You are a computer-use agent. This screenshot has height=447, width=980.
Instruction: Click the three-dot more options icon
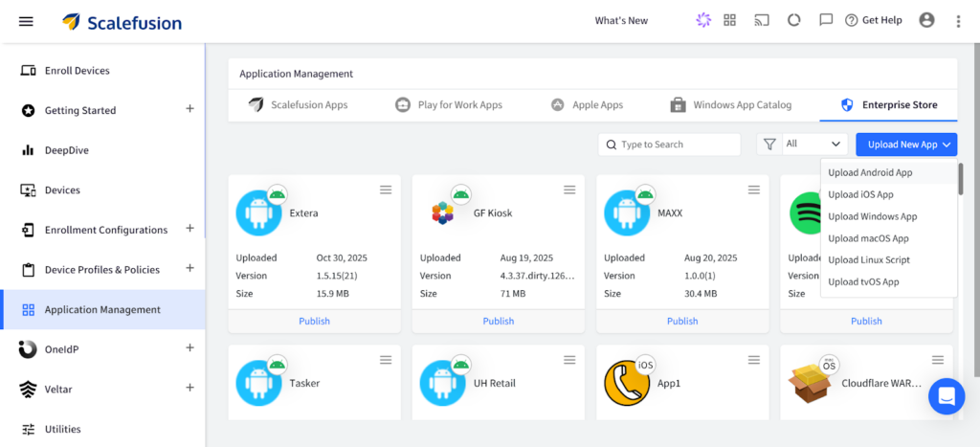click(x=958, y=21)
